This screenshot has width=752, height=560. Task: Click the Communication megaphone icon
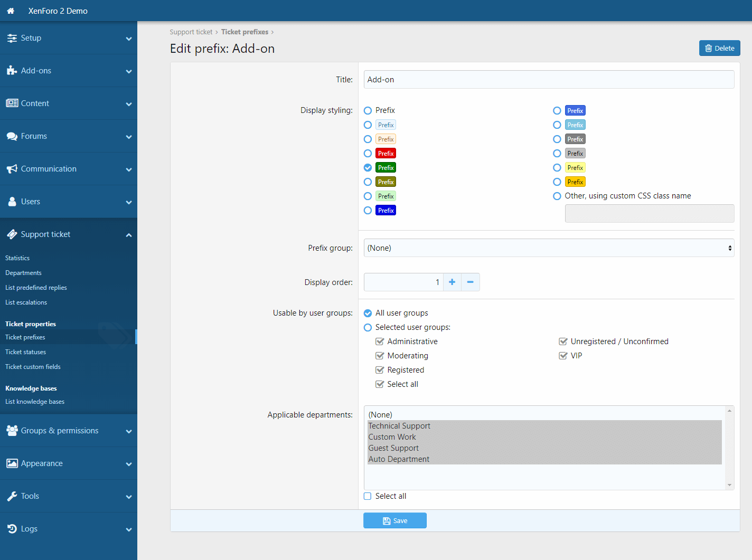click(12, 169)
